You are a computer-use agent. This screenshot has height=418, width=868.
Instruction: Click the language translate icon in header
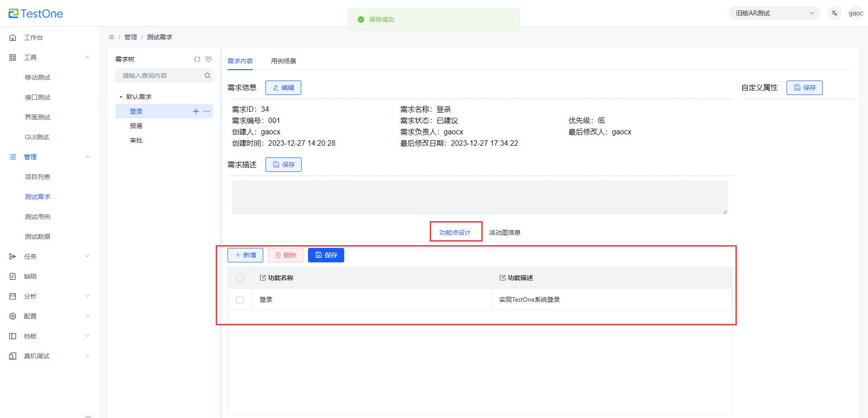(x=835, y=13)
